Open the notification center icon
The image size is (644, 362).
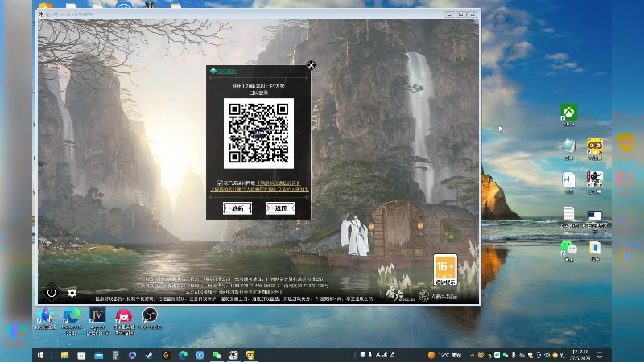coord(599,355)
